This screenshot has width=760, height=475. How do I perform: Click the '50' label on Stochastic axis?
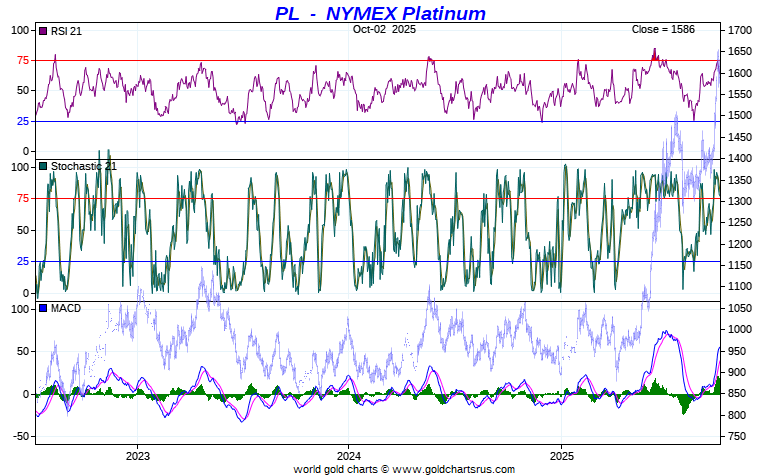(x=23, y=230)
